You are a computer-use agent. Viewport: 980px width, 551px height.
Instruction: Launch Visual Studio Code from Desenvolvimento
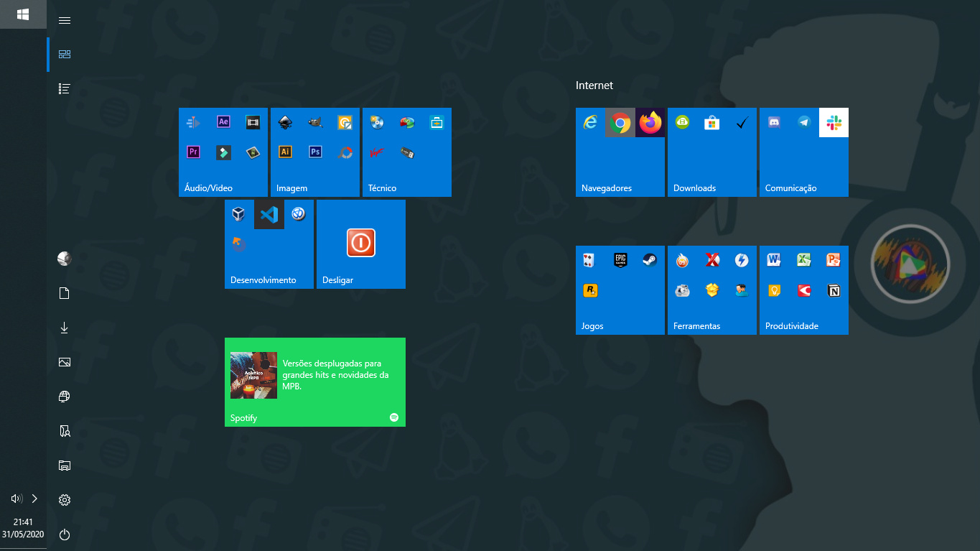[269, 214]
